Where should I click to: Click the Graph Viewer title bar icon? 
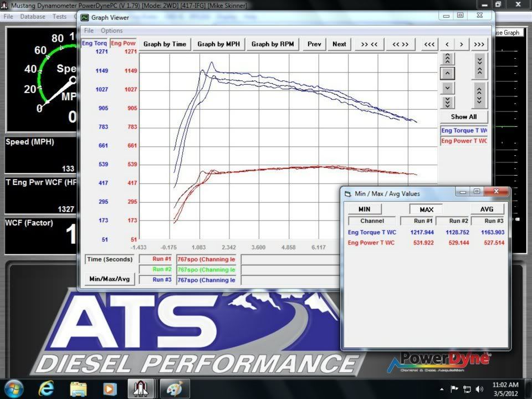tap(84, 18)
